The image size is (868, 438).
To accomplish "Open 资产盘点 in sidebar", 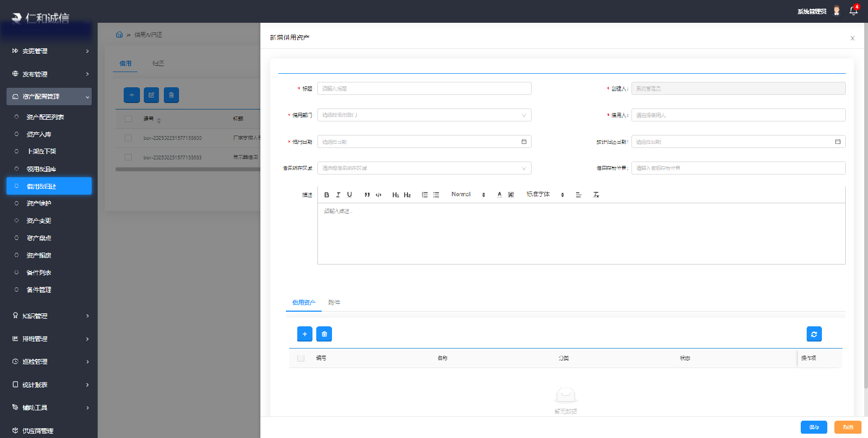I will click(39, 238).
